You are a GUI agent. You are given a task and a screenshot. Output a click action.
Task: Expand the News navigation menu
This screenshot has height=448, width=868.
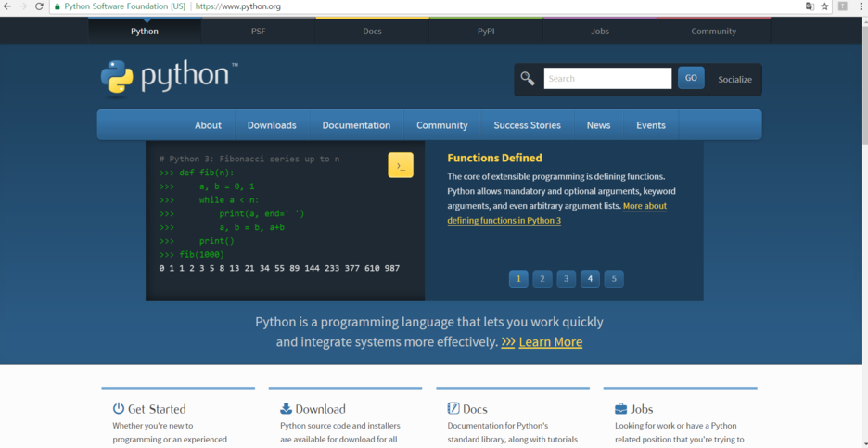pyautogui.click(x=598, y=125)
